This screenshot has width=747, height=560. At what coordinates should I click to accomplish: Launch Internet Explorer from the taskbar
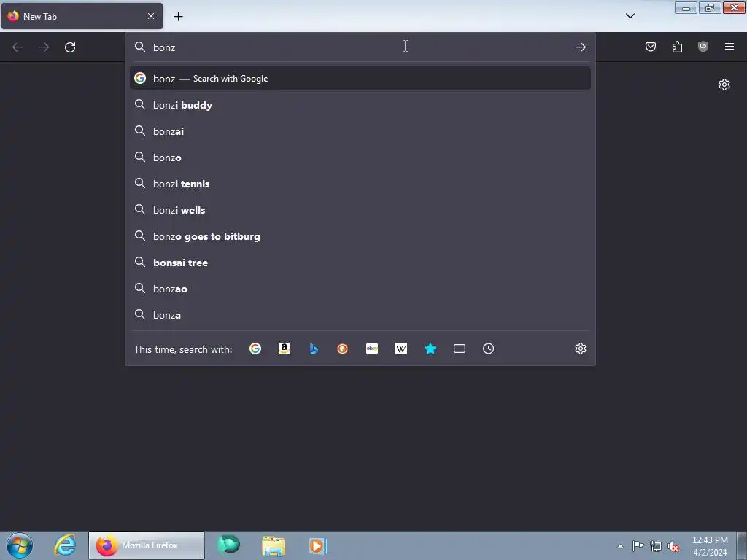(65, 545)
